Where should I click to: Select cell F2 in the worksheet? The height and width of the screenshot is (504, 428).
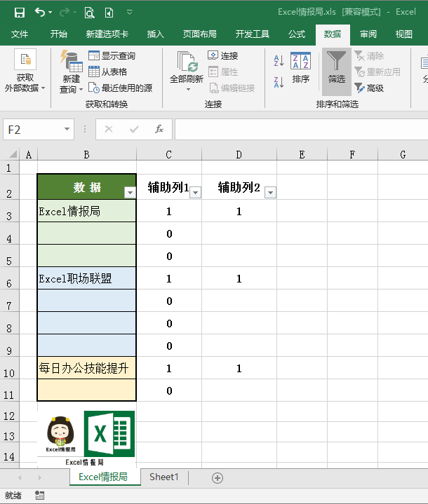[352, 186]
